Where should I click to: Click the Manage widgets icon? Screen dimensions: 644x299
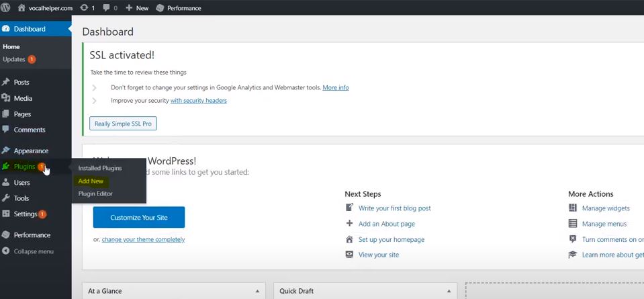pos(573,208)
